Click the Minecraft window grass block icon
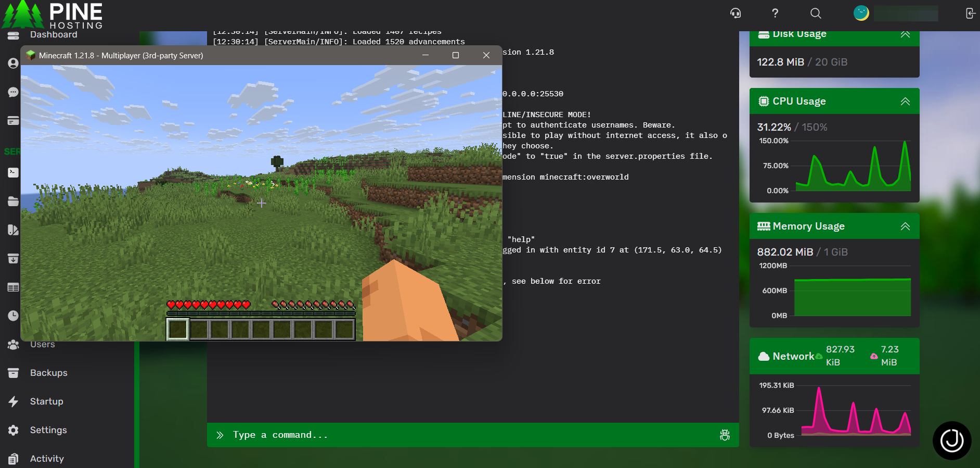980x468 pixels. 31,55
